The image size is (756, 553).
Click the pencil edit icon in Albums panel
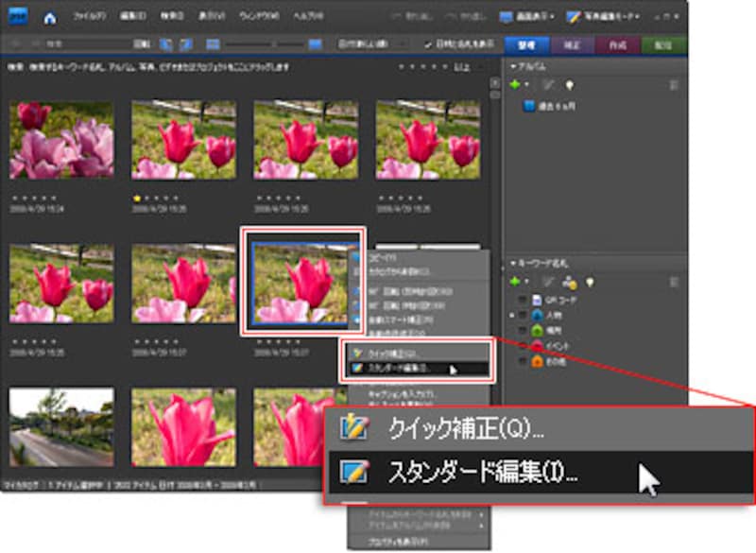[x=547, y=85]
